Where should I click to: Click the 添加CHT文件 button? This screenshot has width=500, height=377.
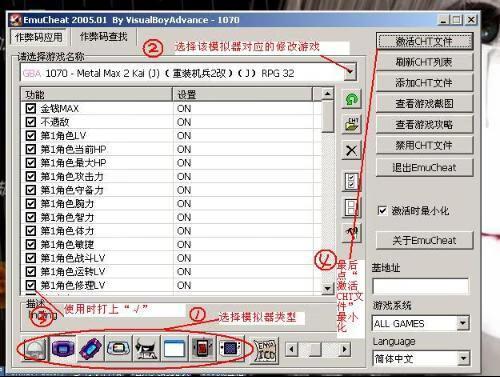coord(425,83)
